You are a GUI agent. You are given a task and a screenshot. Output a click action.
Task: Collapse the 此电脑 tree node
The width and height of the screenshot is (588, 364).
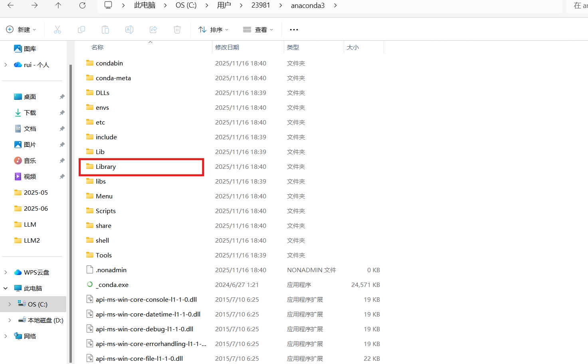pos(6,288)
